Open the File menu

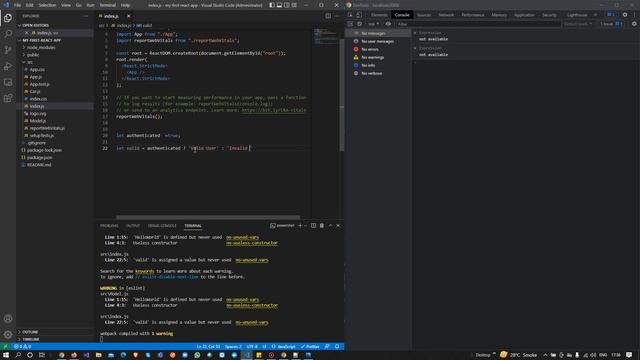tap(18, 5)
